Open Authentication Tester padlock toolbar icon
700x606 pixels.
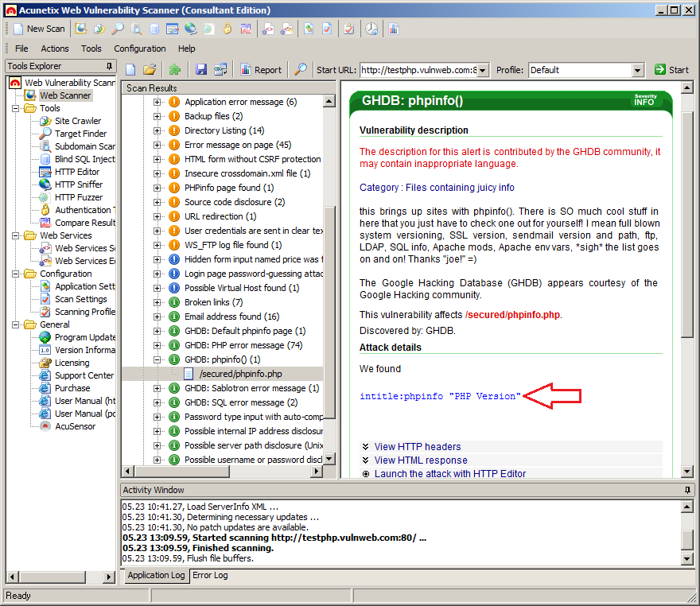[x=227, y=29]
